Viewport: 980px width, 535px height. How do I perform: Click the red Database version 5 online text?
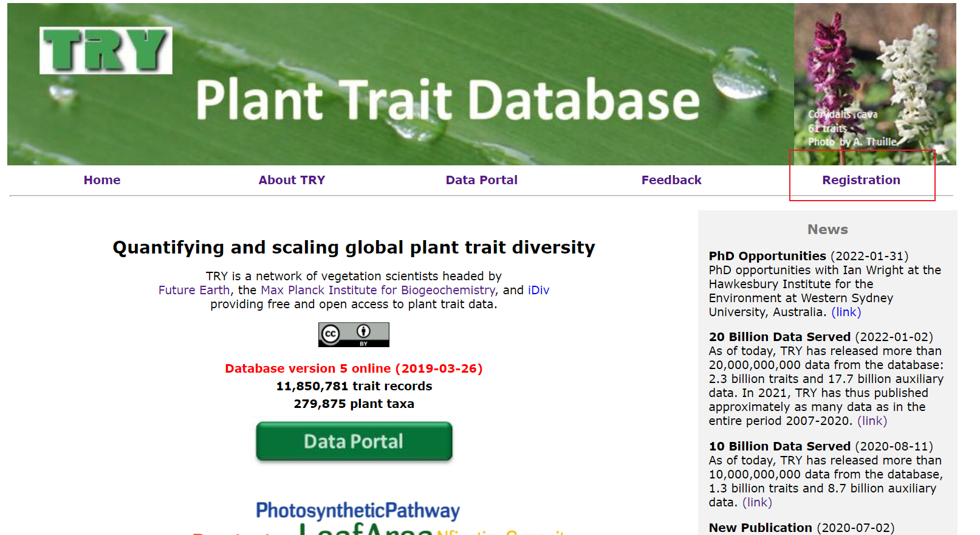coord(354,368)
